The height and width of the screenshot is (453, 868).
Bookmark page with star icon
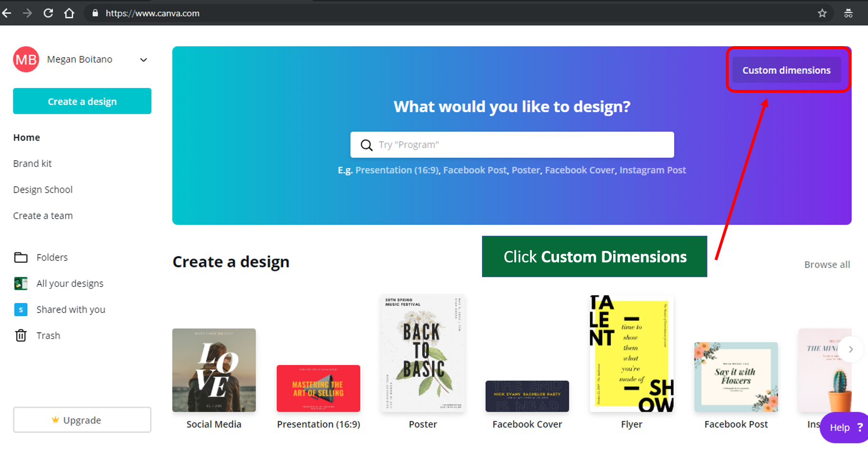pyautogui.click(x=822, y=13)
